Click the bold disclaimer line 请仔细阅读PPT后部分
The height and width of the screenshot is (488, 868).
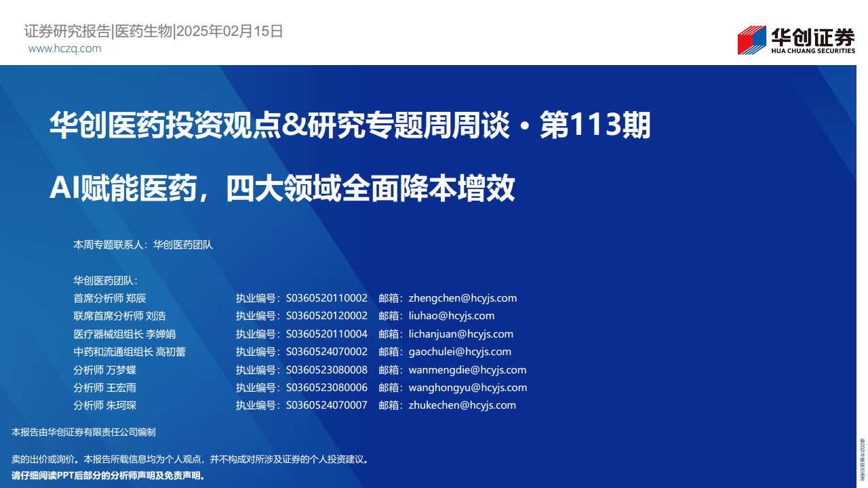point(108,475)
